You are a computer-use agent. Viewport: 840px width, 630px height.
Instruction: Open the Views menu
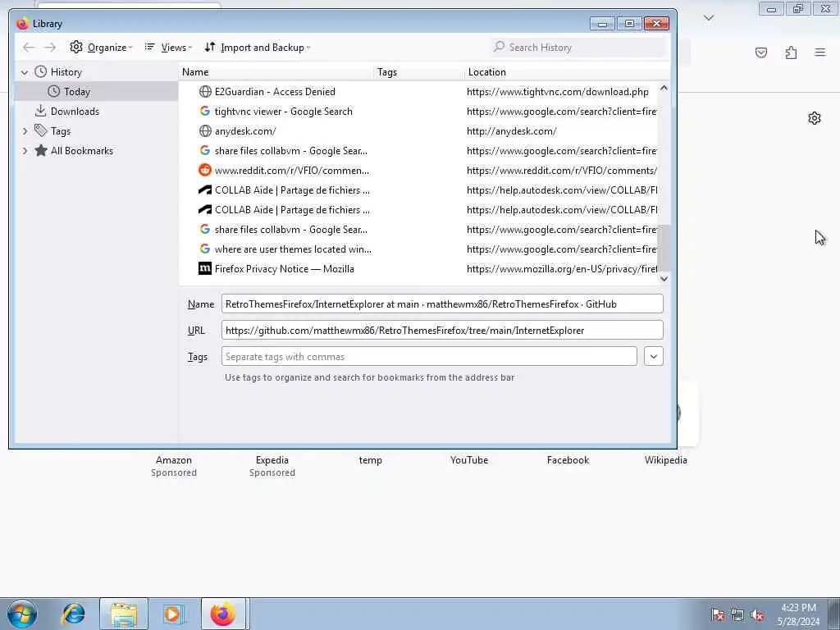167,48
